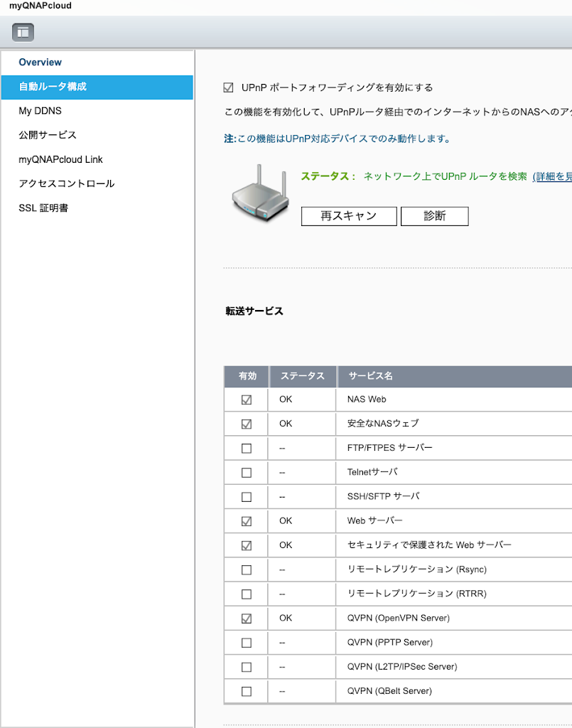Enable QVPN (PPTP Server) checkbox
Screen dimensions: 572x728
tap(247, 643)
